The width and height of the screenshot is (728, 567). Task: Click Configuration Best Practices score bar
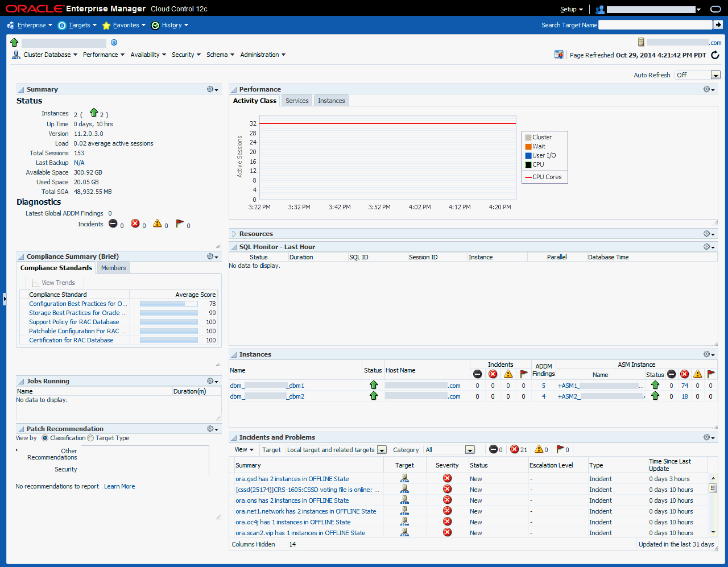coord(169,304)
